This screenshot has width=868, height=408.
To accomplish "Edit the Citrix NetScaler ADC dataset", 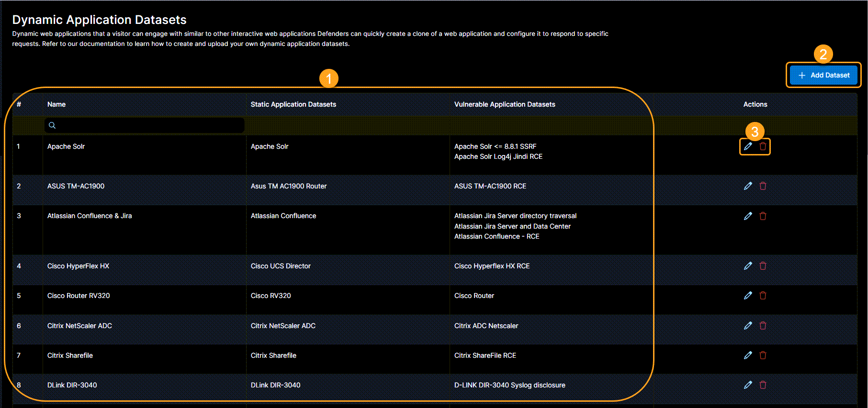I will pos(748,326).
